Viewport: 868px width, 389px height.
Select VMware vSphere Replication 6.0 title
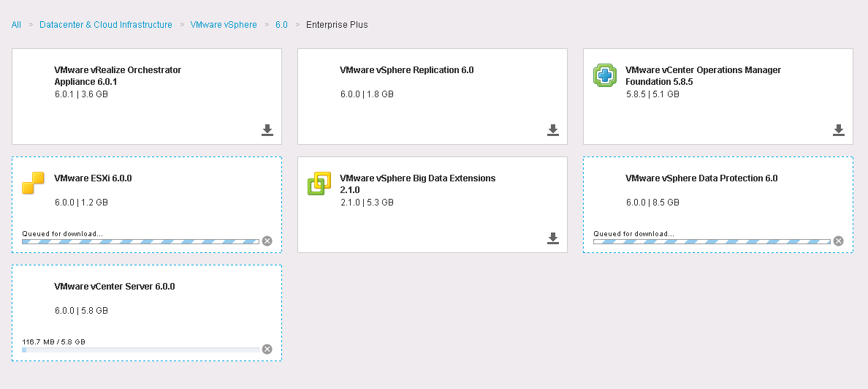[x=407, y=69]
